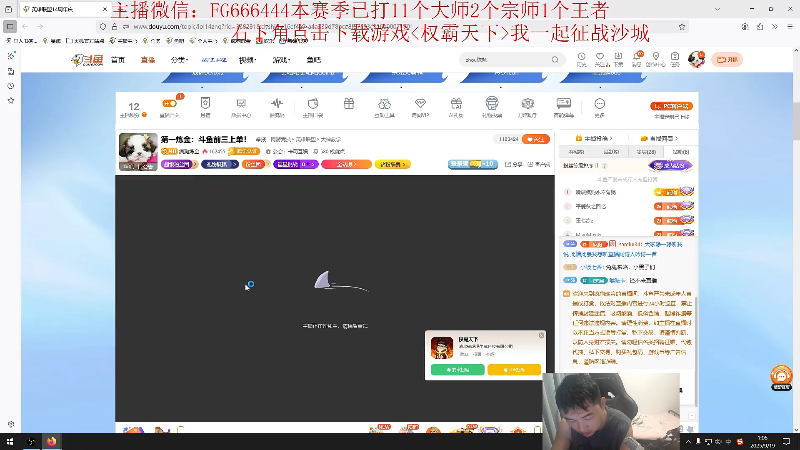Screen dimensions: 800x450
Task: Click the 分享 share link
Action: 514,164
